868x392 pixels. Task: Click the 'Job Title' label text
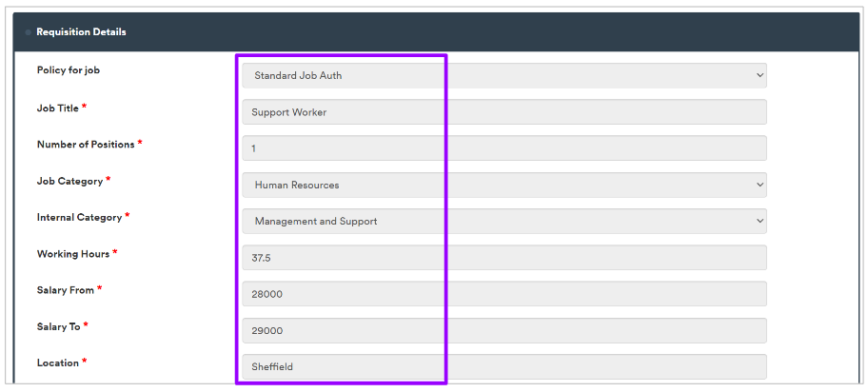57,108
